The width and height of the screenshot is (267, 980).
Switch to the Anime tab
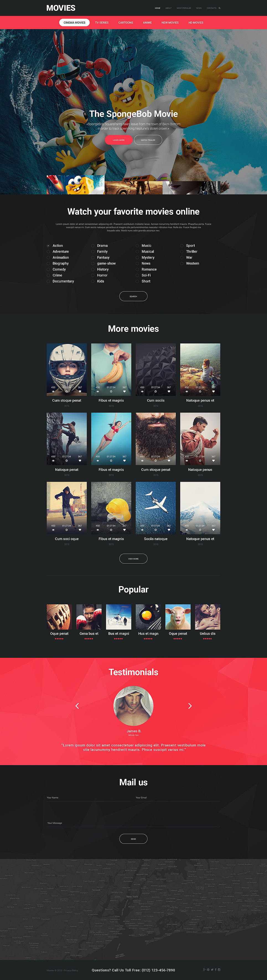(147, 22)
